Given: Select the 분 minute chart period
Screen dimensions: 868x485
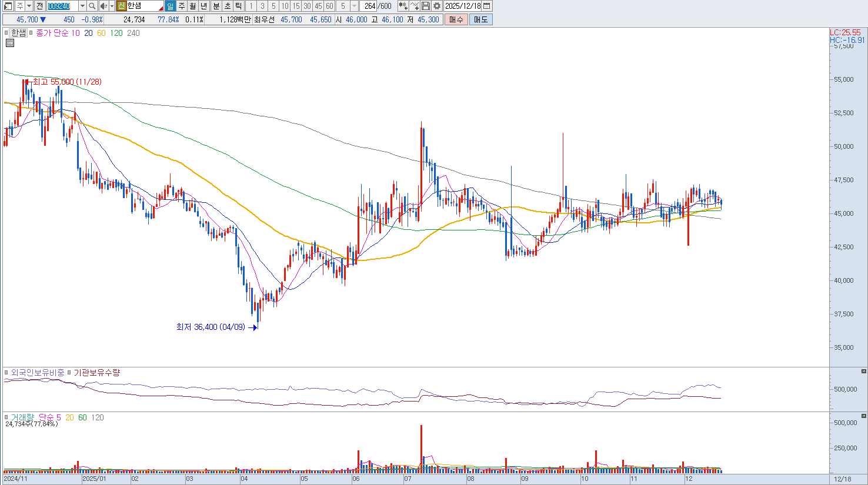Looking at the screenshot, I should 216,6.
